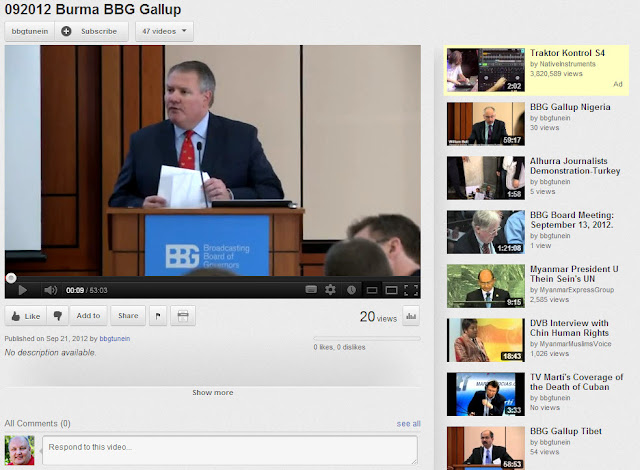Click the video frame of the speaker
Image resolution: width=640 pixels, height=470 pixels.
click(213, 160)
